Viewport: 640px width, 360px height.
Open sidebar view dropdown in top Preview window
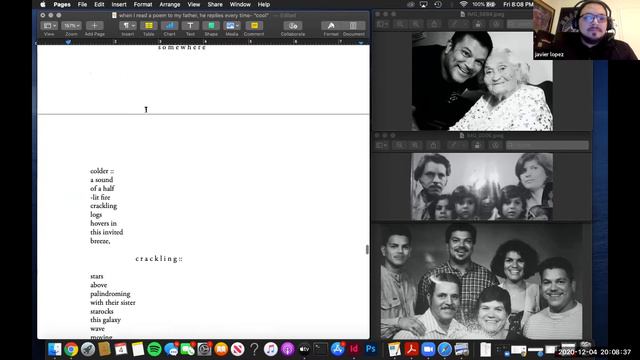382,24
